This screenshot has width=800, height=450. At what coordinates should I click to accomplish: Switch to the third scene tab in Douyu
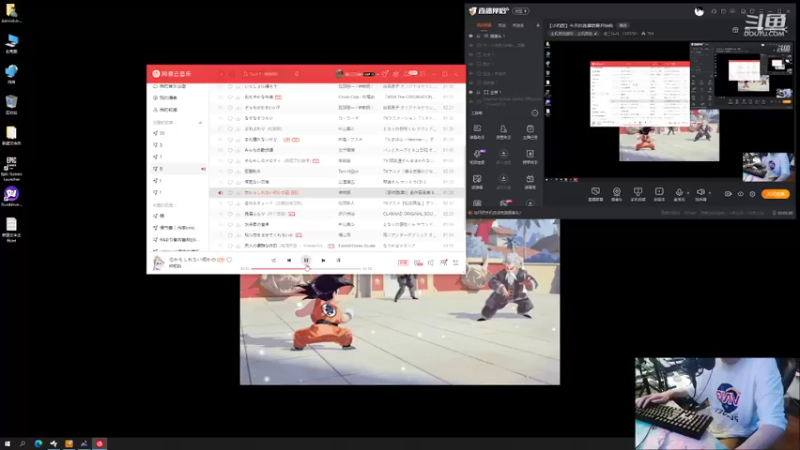point(518,25)
